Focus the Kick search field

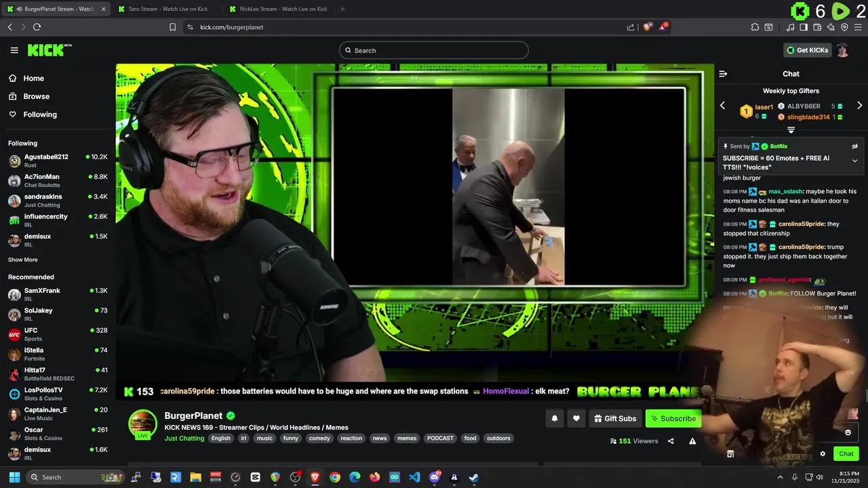tap(434, 50)
